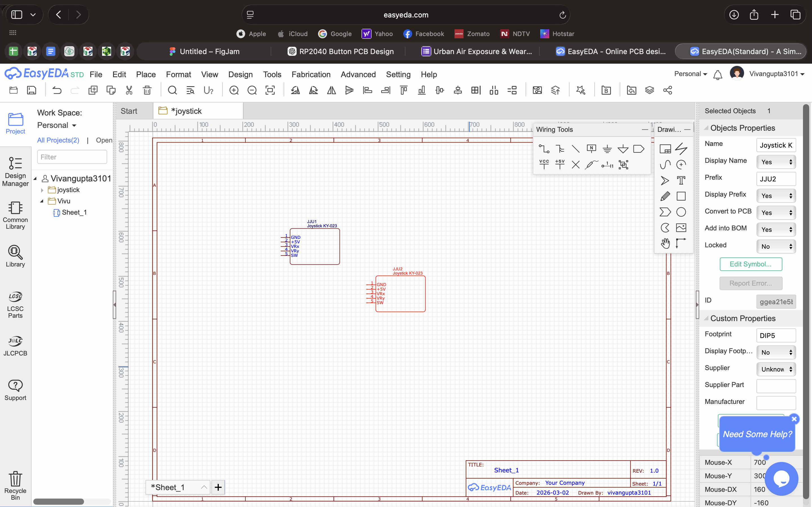This screenshot has height=507, width=812.
Task: Switch to the Start tab
Action: point(129,111)
